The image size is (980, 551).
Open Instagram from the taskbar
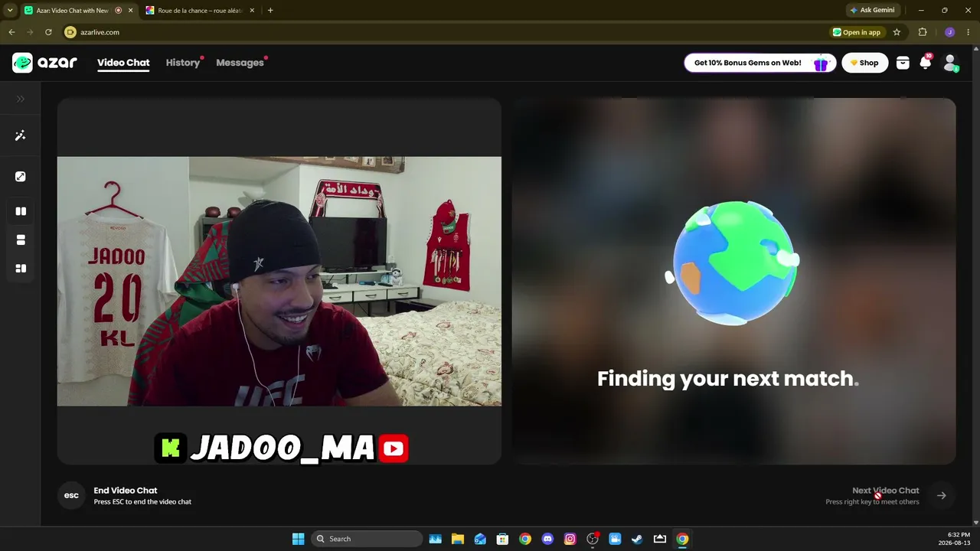pyautogui.click(x=570, y=539)
